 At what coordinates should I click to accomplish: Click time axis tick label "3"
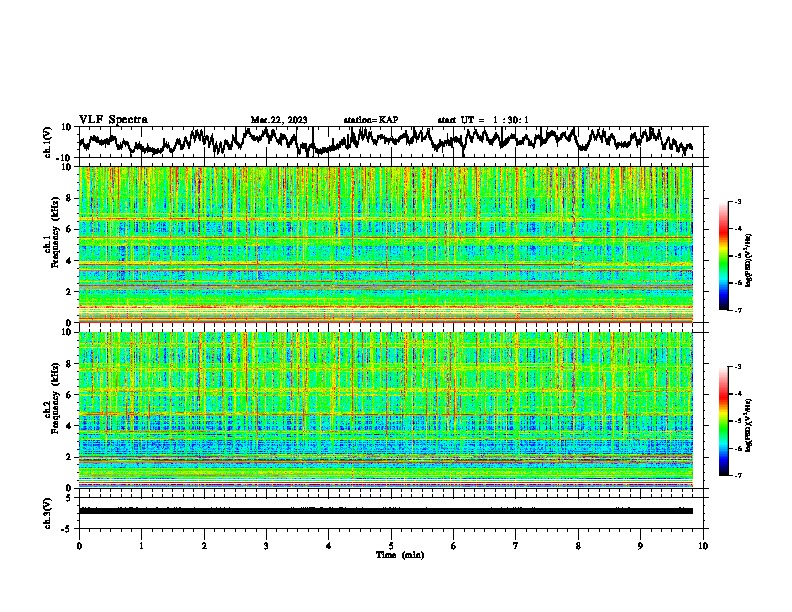(266, 546)
